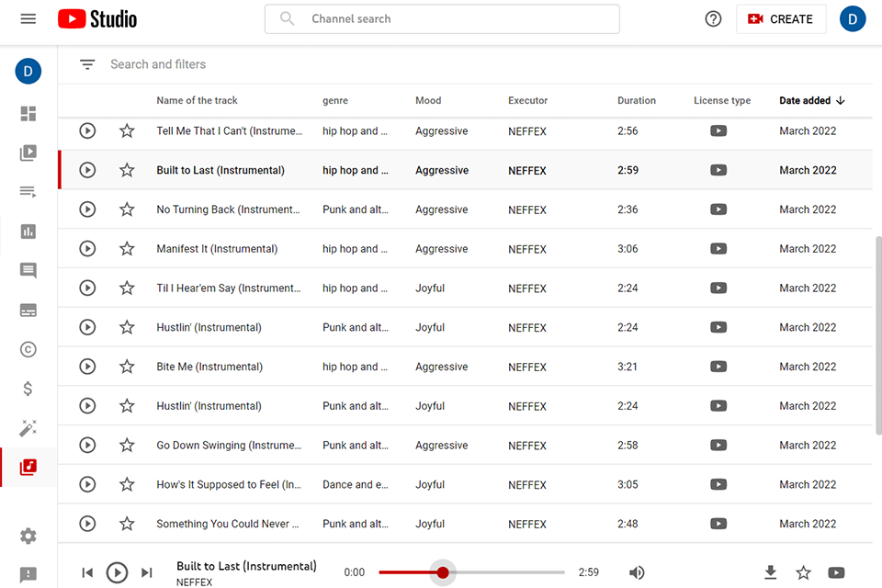Click the Duration column header
The width and height of the screenshot is (882, 588).
tap(636, 101)
